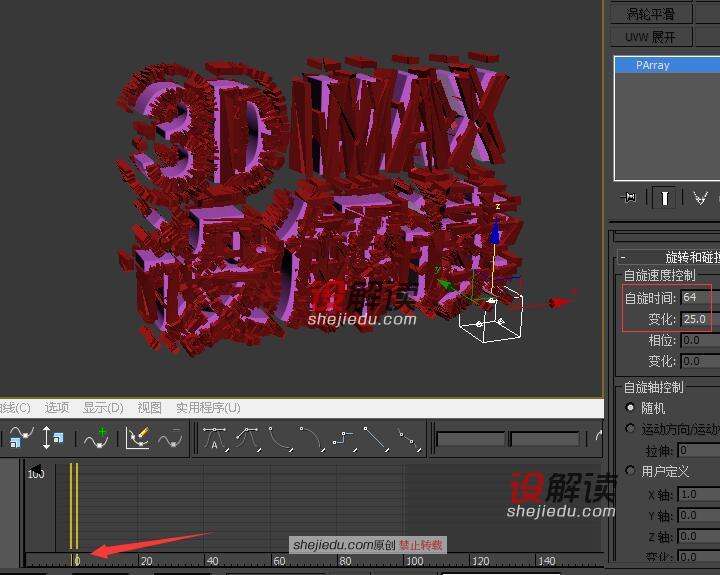The image size is (720, 575).
Task: Select the Scale Values arrow tool
Action: pyautogui.click(x=52, y=437)
